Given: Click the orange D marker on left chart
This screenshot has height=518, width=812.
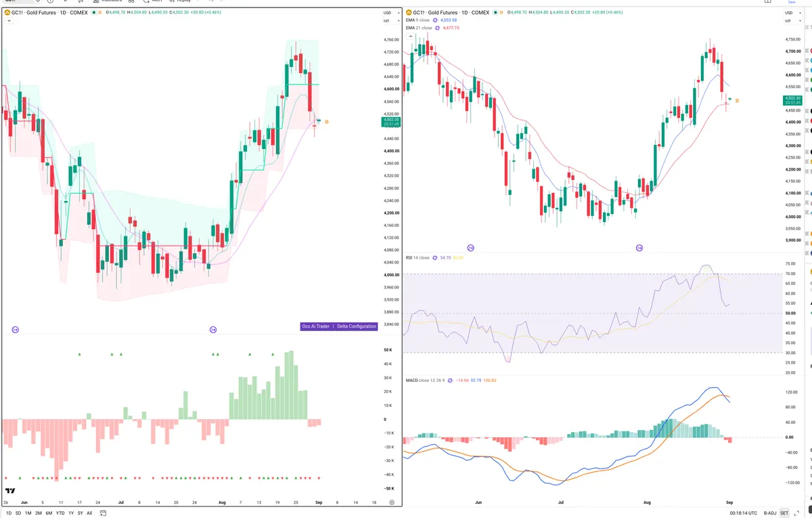Looking at the screenshot, I should (327, 121).
